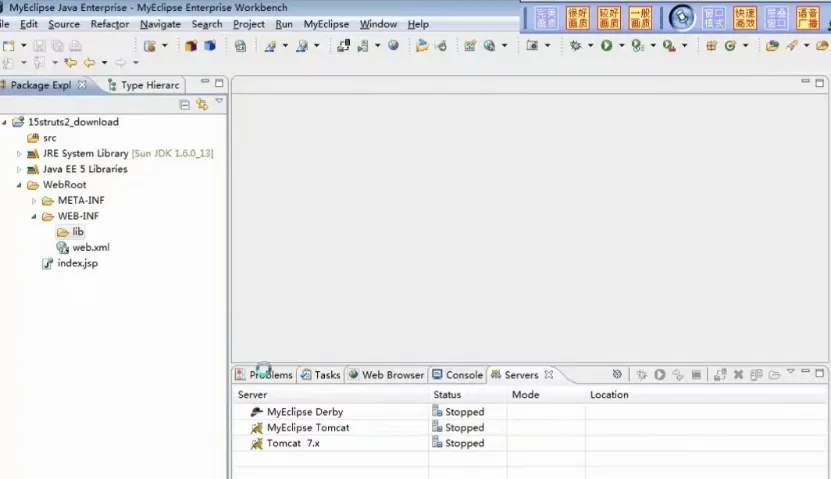Image resolution: width=831 pixels, height=479 pixels.
Task: Close the Servers tab with its X
Action: [x=549, y=375]
